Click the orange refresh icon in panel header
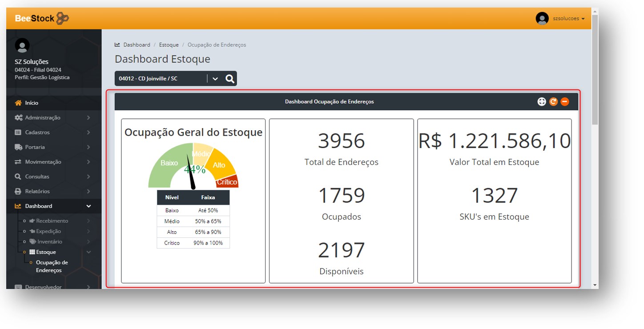The height and width of the screenshot is (329, 644). (553, 102)
